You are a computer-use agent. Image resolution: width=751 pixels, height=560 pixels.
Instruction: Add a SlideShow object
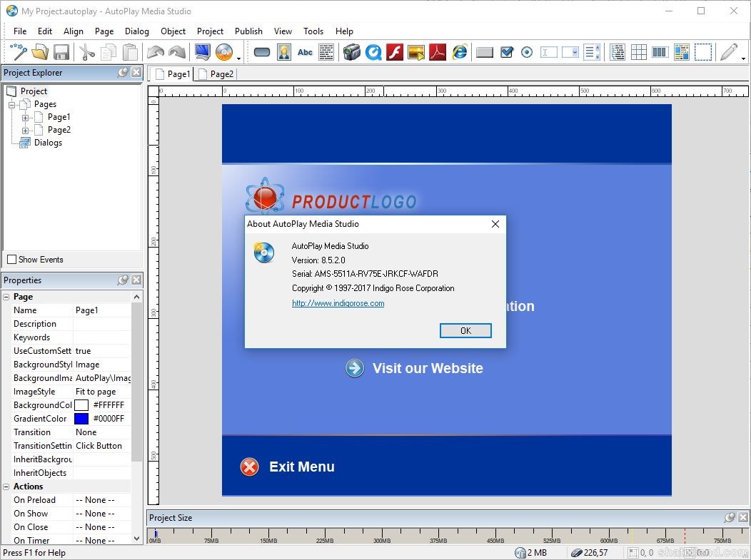[415, 51]
